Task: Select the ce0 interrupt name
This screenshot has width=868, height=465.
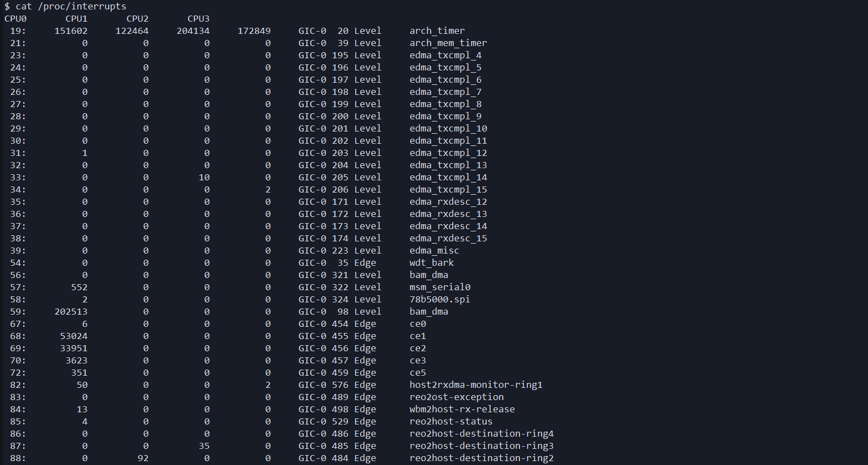Action: click(418, 324)
